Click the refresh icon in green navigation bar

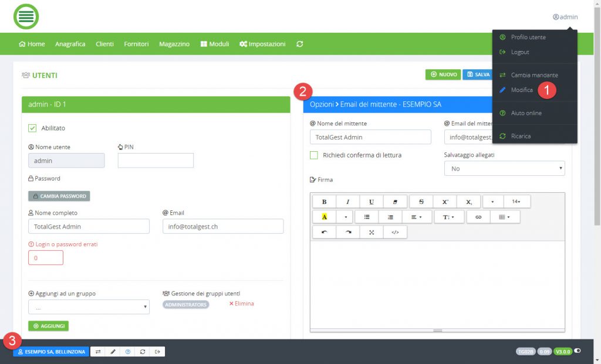(x=300, y=44)
